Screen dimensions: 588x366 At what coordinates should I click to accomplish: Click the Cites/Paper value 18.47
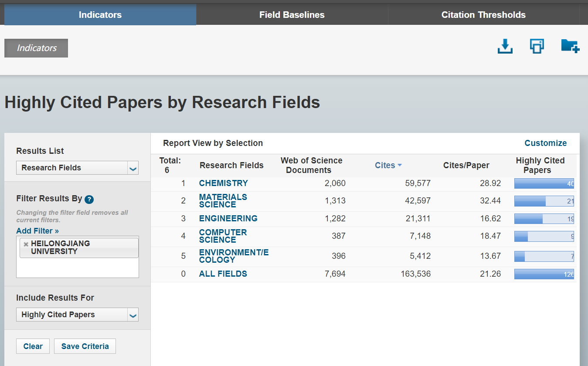pos(490,236)
